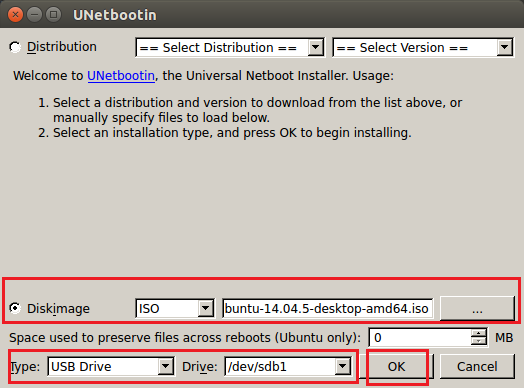
Task: Click the 'Space used to preserve files' label
Action: coord(185,338)
